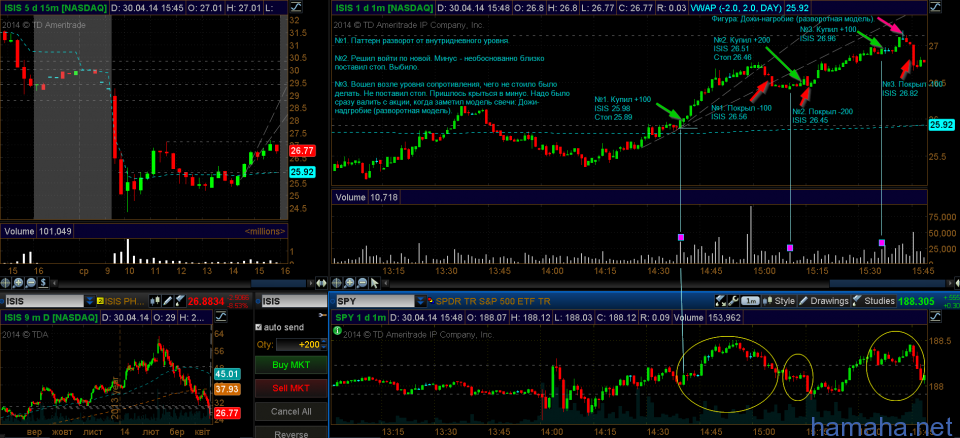
Task: Click the Cancel All button
Action: click(291, 411)
